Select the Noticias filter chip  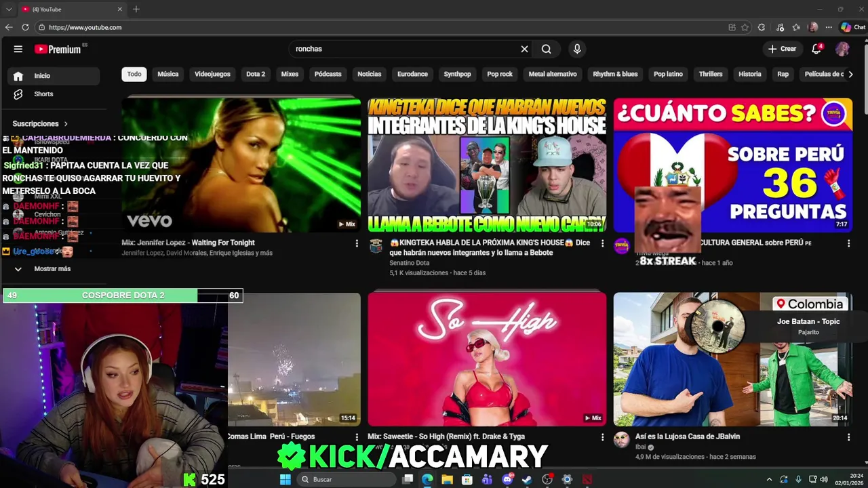click(x=370, y=74)
